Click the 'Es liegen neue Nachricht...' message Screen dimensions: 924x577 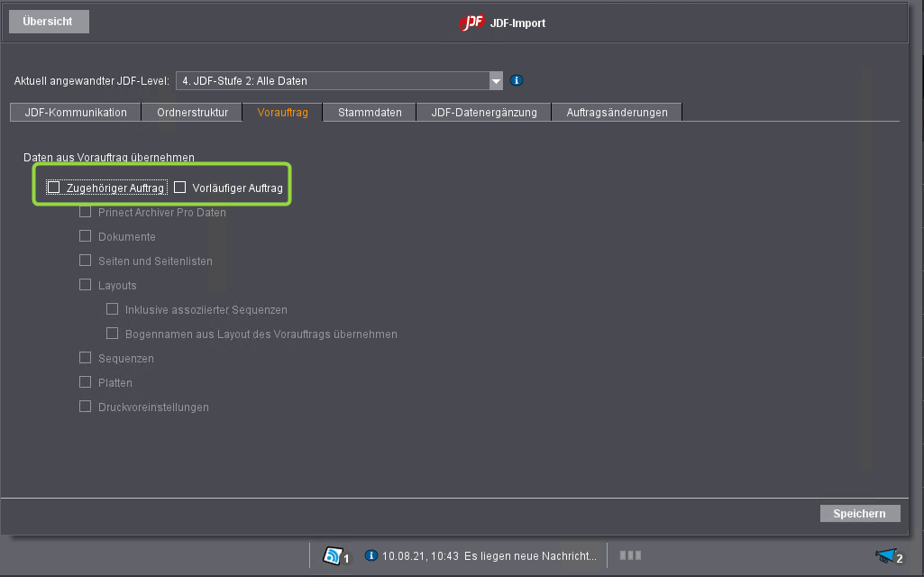(530, 555)
